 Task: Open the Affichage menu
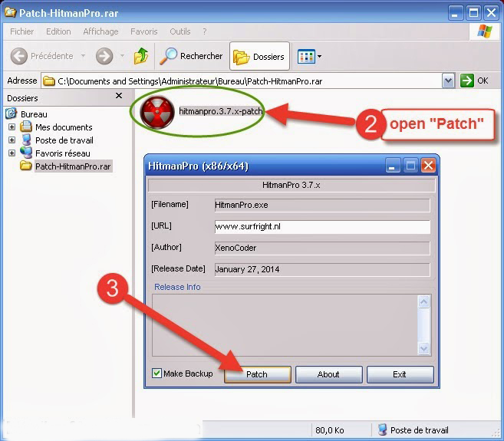point(100,31)
